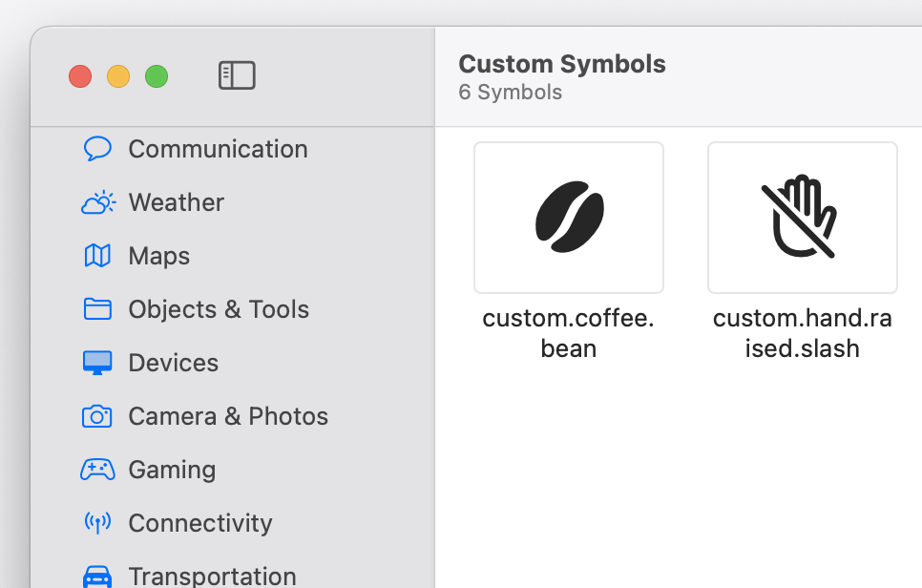
Task: Select the Gaming category label
Action: 173,470
